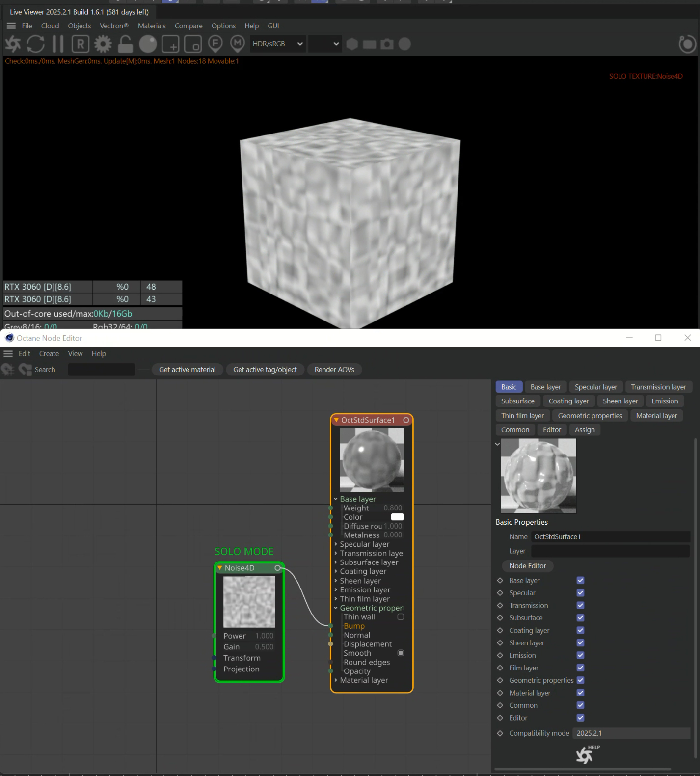This screenshot has height=776, width=700.
Task: Enable the Thin wall checkbox on the node
Action: [x=401, y=617]
